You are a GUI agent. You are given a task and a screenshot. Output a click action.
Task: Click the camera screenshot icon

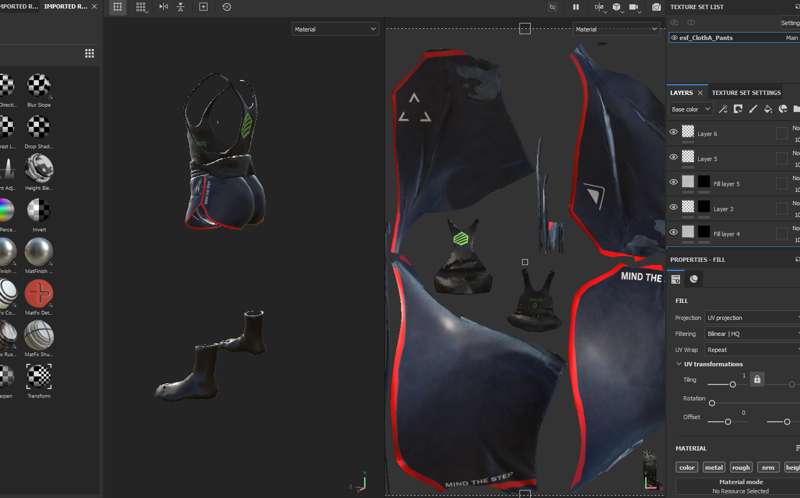[x=656, y=7]
